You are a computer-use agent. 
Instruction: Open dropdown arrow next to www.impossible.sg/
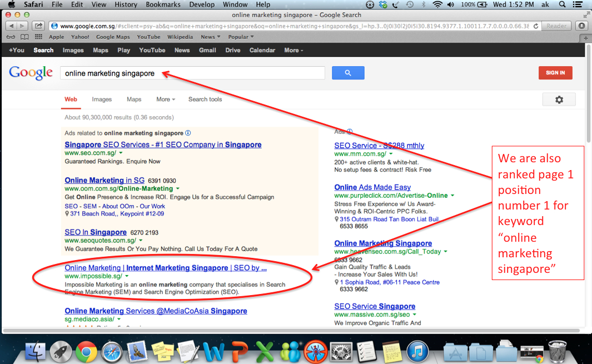tap(127, 276)
